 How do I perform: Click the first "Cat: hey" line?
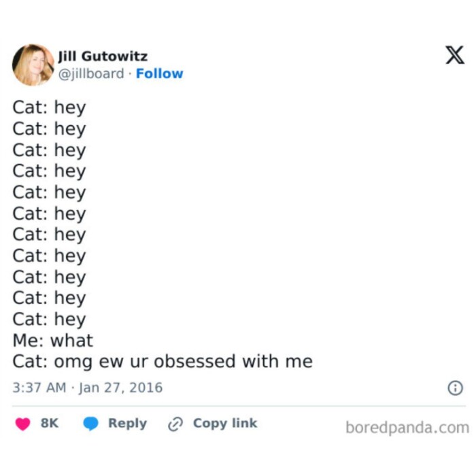[49, 107]
